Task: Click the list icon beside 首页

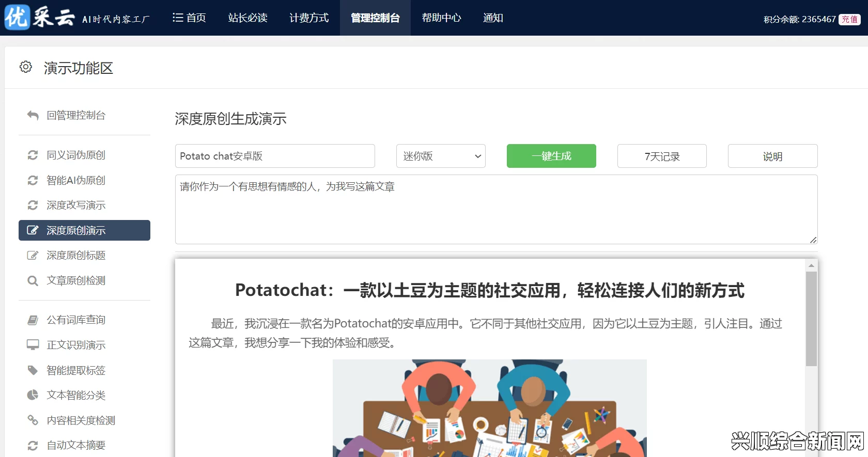Action: pyautogui.click(x=178, y=18)
